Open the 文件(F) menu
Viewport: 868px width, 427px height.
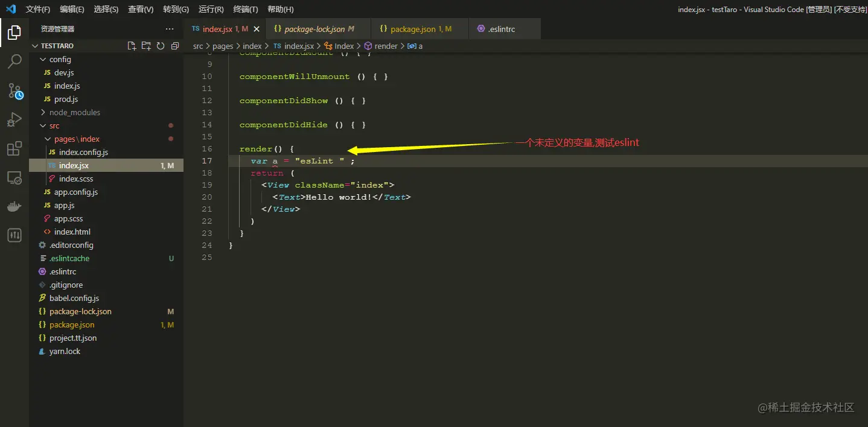(38, 9)
